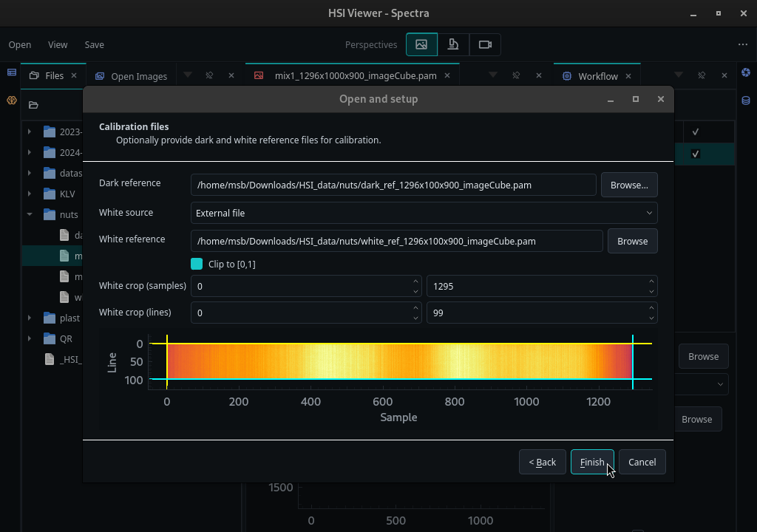Expand the datas folder

coord(30,173)
